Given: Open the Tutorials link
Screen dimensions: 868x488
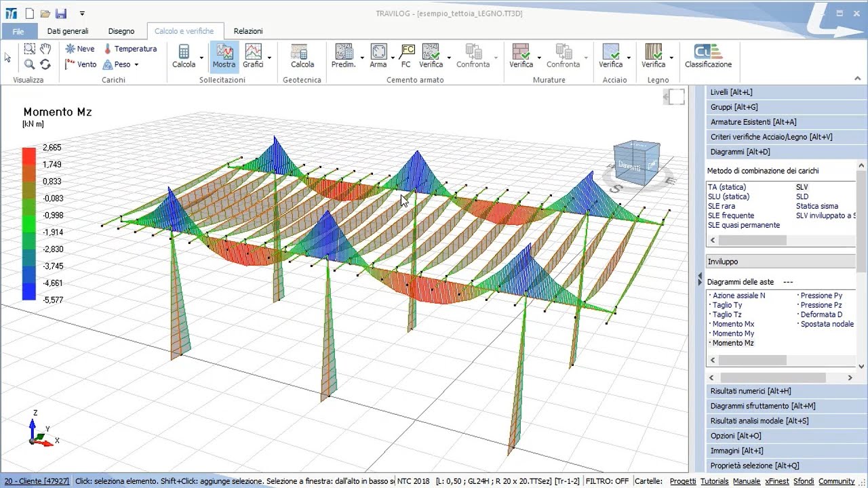Looking at the screenshot, I should point(714,481).
